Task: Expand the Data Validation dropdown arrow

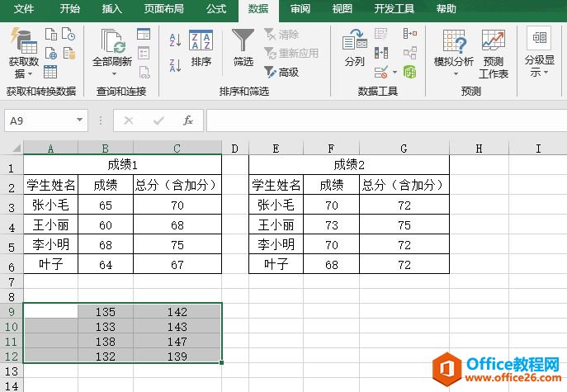Action: point(395,73)
